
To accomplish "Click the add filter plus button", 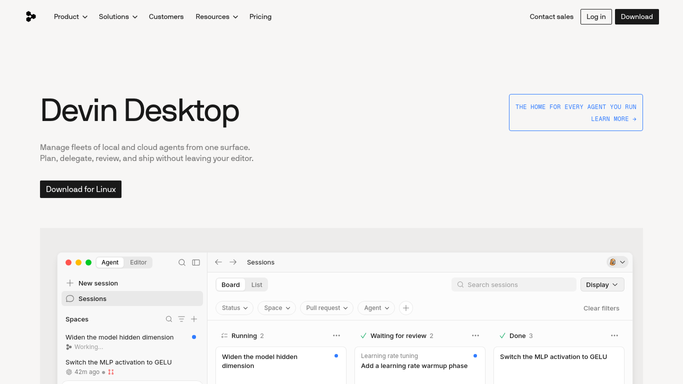I will coord(406,308).
